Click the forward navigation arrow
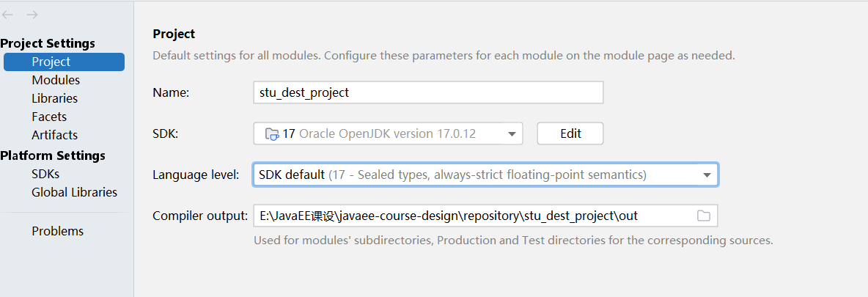The width and height of the screenshot is (868, 297). 32,15
